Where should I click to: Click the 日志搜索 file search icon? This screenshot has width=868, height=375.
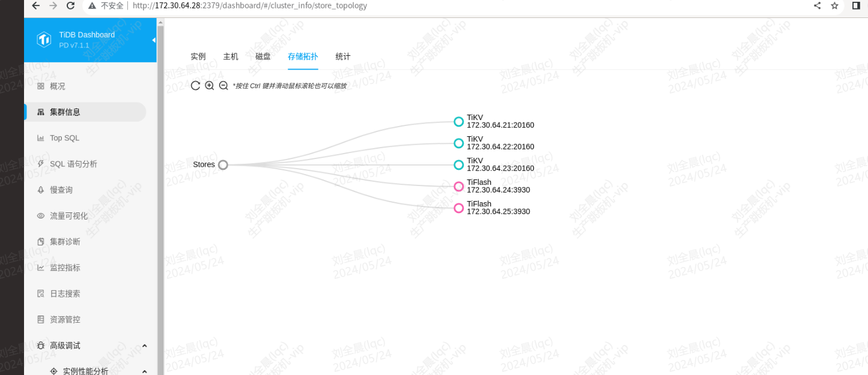[x=41, y=293]
